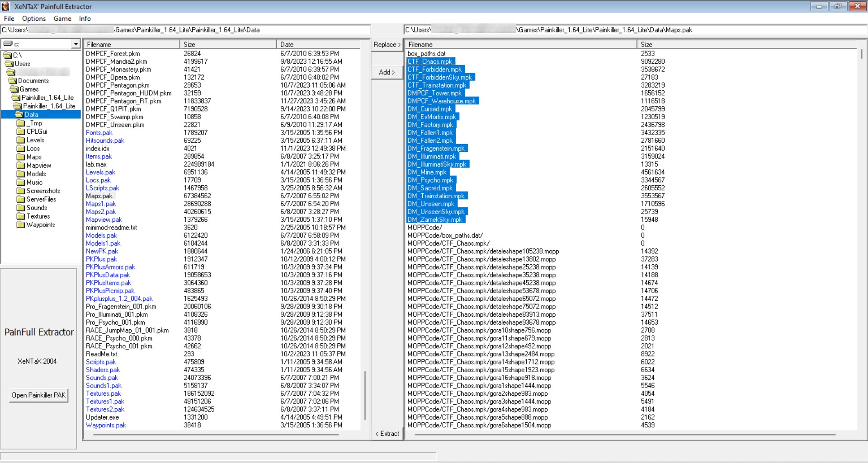Open the Game menu
Screen dimensions: 868x463
[x=62, y=19]
